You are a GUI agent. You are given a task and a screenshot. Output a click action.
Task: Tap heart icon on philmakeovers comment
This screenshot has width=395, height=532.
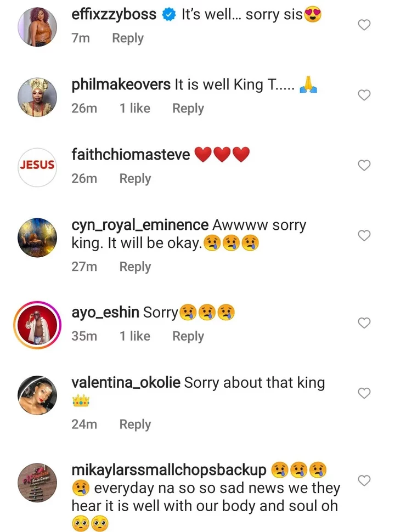364,95
